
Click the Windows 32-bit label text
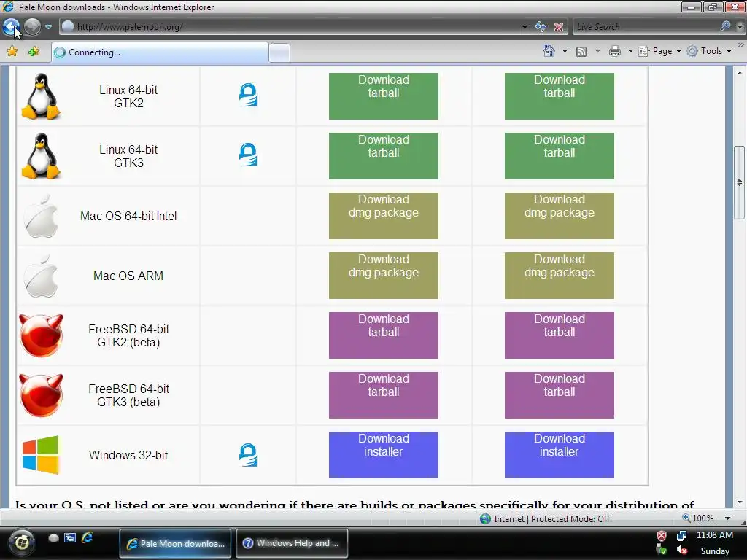pyautogui.click(x=128, y=455)
